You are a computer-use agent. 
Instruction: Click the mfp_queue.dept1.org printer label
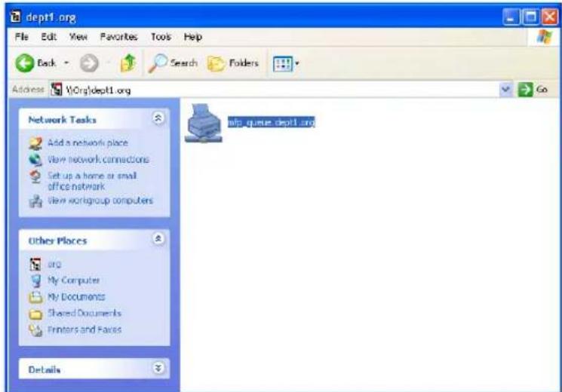(x=272, y=122)
